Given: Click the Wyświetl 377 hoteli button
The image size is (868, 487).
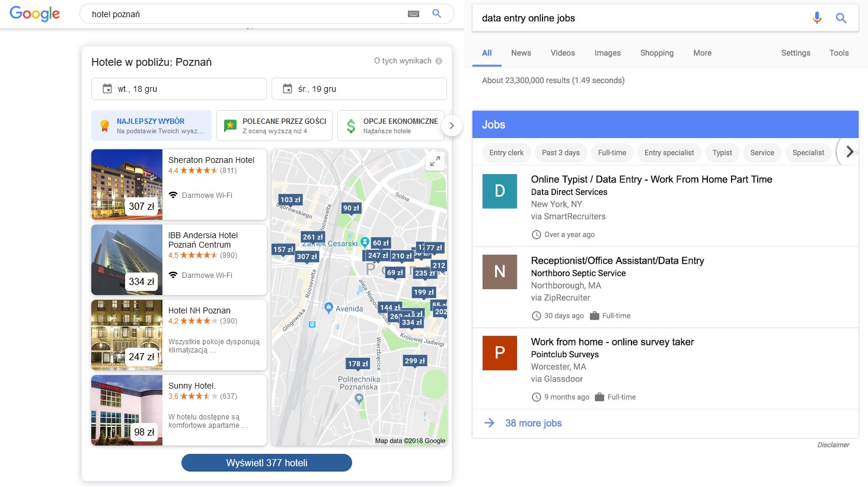Looking at the screenshot, I should [266, 463].
